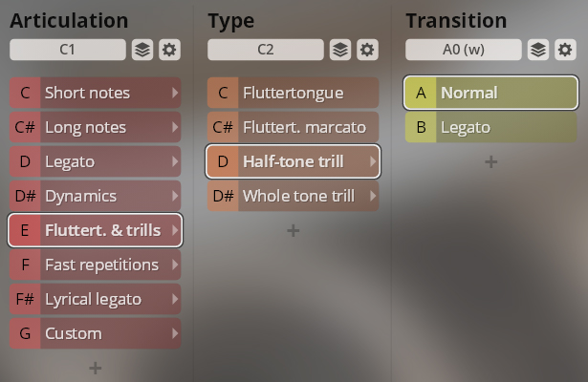Viewport: 588px width, 382px height.
Task: Expand the Whole tone trill arrow
Action: coord(372,196)
